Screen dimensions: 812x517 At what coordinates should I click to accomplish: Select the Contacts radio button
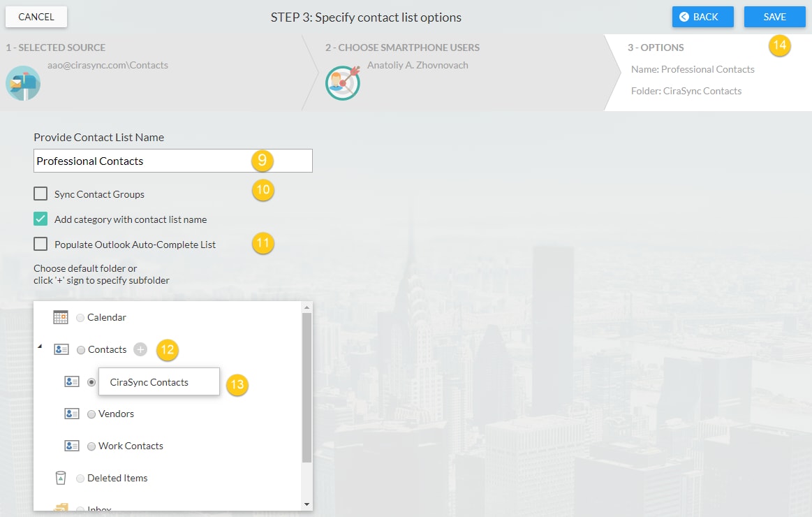click(x=81, y=350)
